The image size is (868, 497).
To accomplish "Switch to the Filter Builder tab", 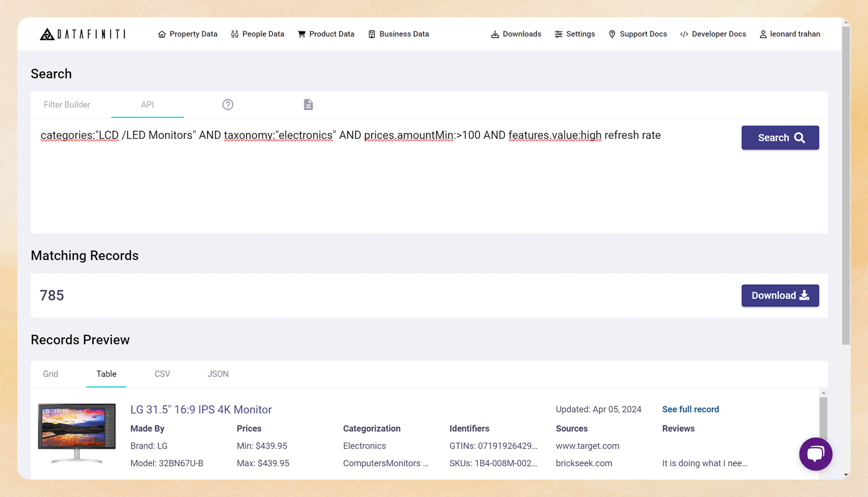I will click(67, 104).
